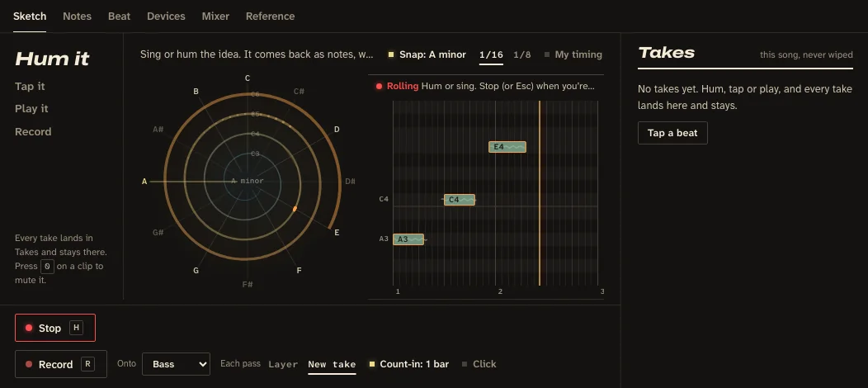Click the orange pitch dot on wheel
868x388 pixels.
(x=295, y=209)
